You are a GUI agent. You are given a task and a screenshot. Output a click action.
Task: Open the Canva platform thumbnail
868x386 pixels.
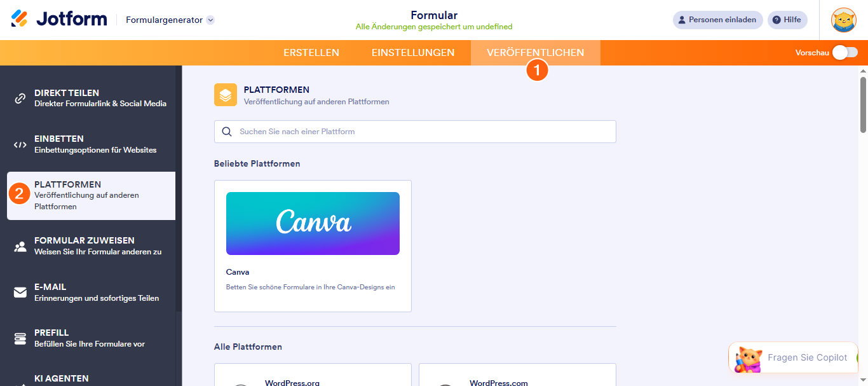click(313, 223)
